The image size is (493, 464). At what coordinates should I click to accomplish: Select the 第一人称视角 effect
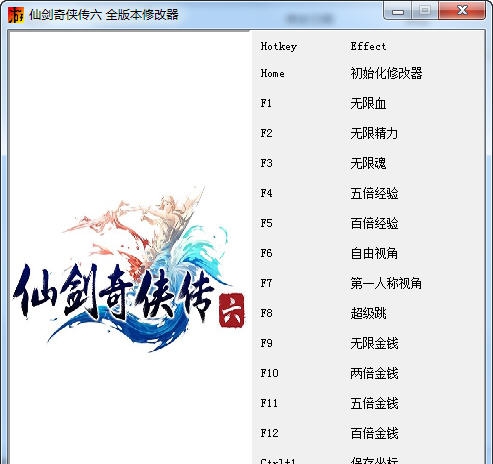pyautogui.click(x=386, y=283)
